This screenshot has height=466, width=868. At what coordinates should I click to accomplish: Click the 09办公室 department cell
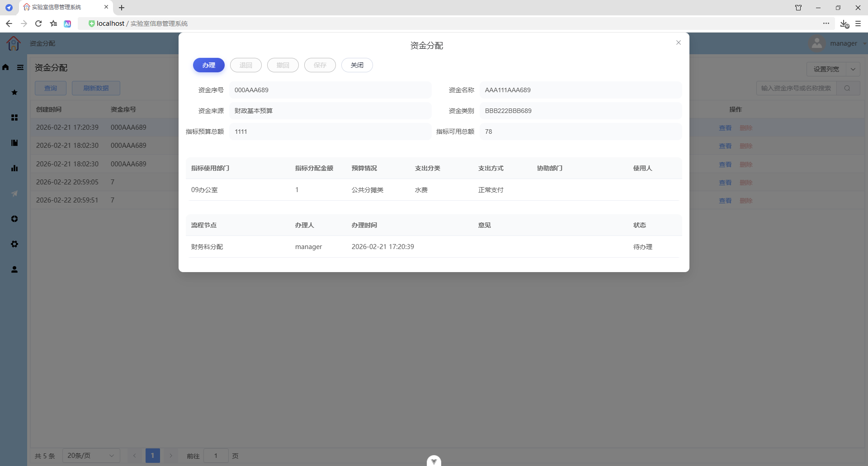coord(204,190)
